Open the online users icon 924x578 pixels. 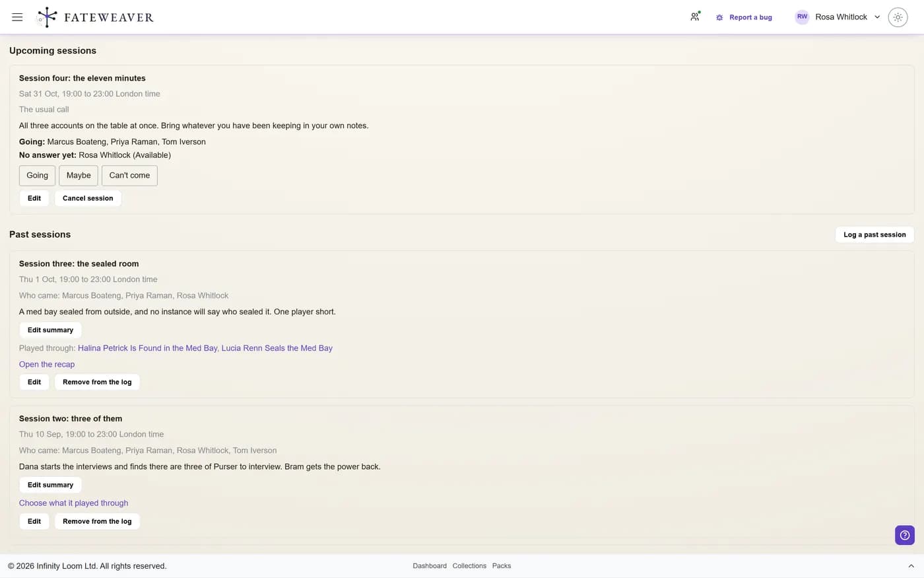coord(695,17)
